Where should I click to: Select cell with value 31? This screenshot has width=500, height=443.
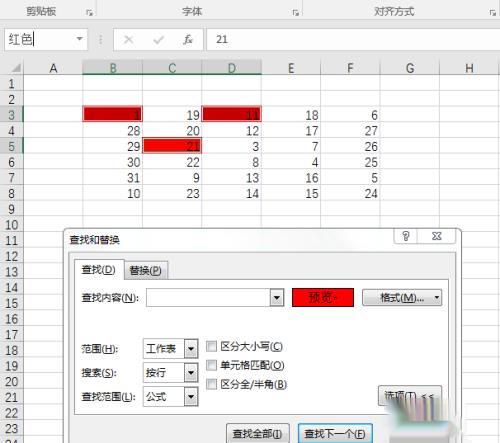click(x=113, y=178)
